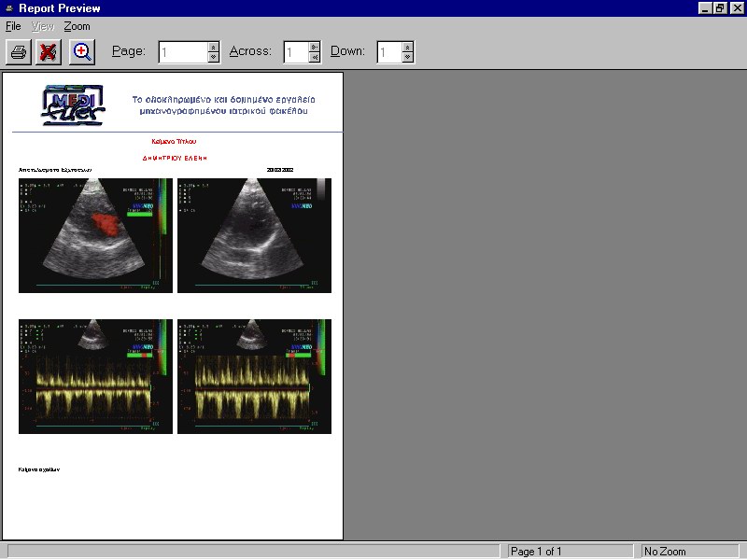The height and width of the screenshot is (560, 747).
Task: Decrease the Down value with down arrow
Action: point(407,57)
